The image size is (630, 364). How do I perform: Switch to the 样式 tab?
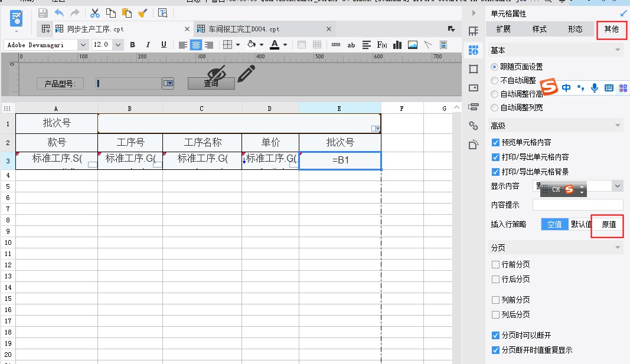(x=539, y=29)
